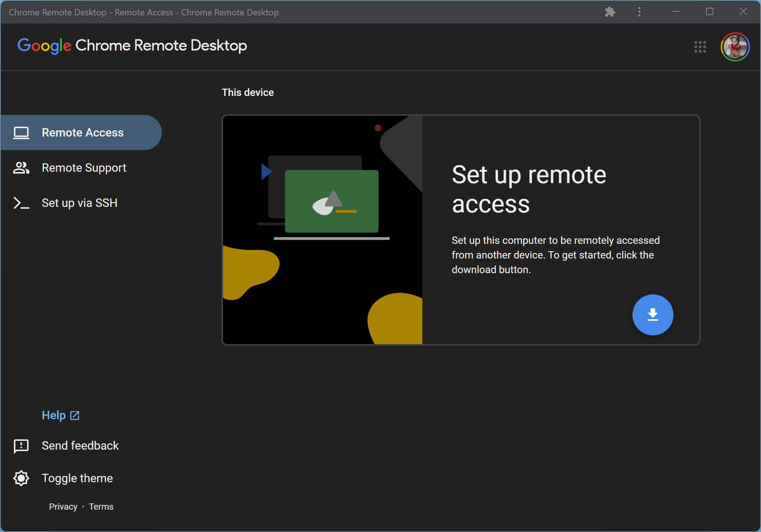
Task: Click the Send feedback speech bubble icon
Action: 21,446
